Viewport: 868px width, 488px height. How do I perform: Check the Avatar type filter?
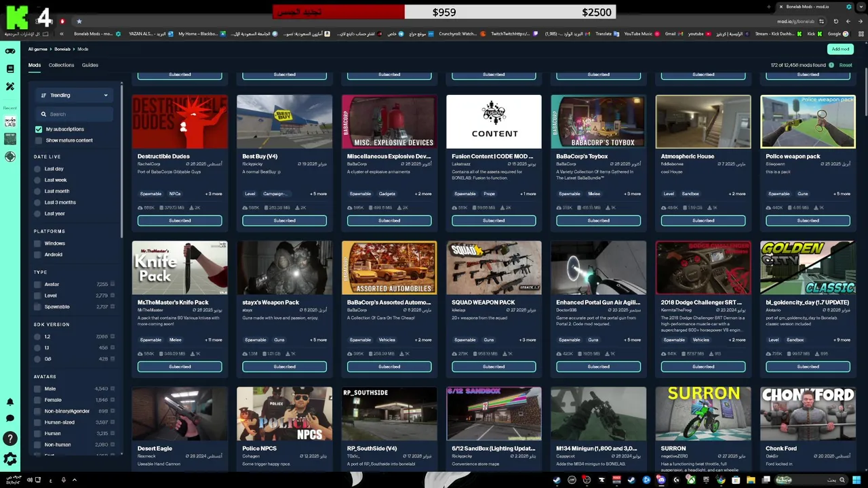click(x=38, y=285)
